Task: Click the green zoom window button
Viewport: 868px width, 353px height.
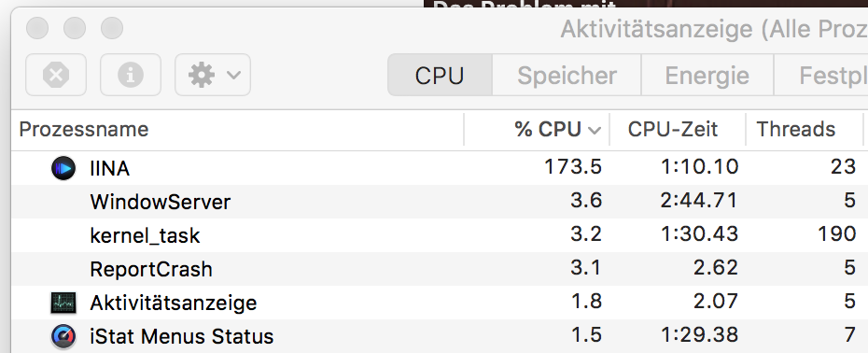Action: coord(112,28)
